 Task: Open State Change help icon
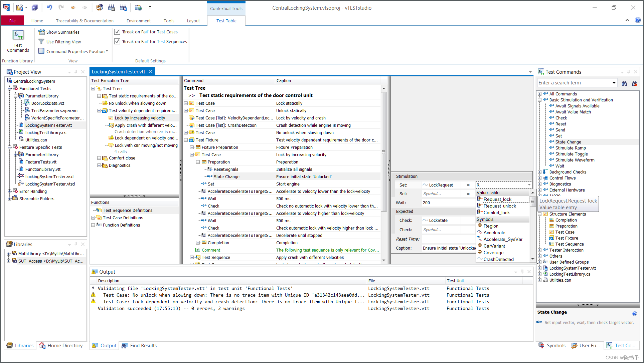[635, 314]
